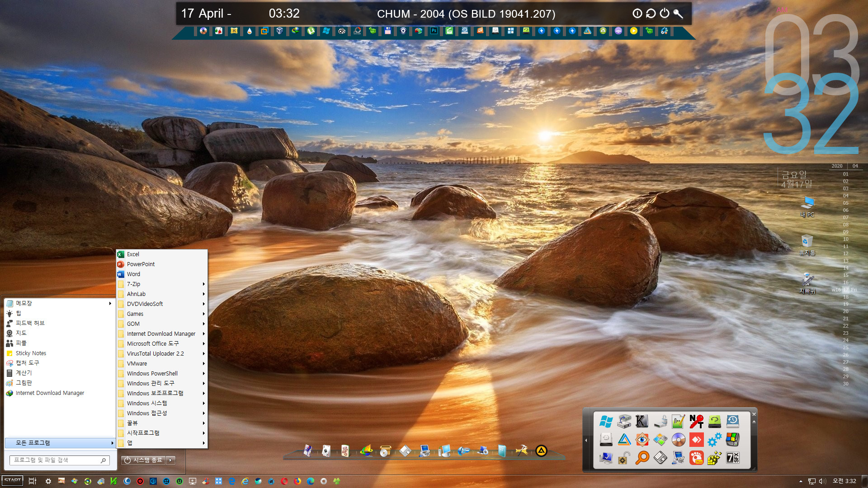868x488 pixels.
Task: Open the Notepad++ icon in icon panel
Action: [678, 421]
